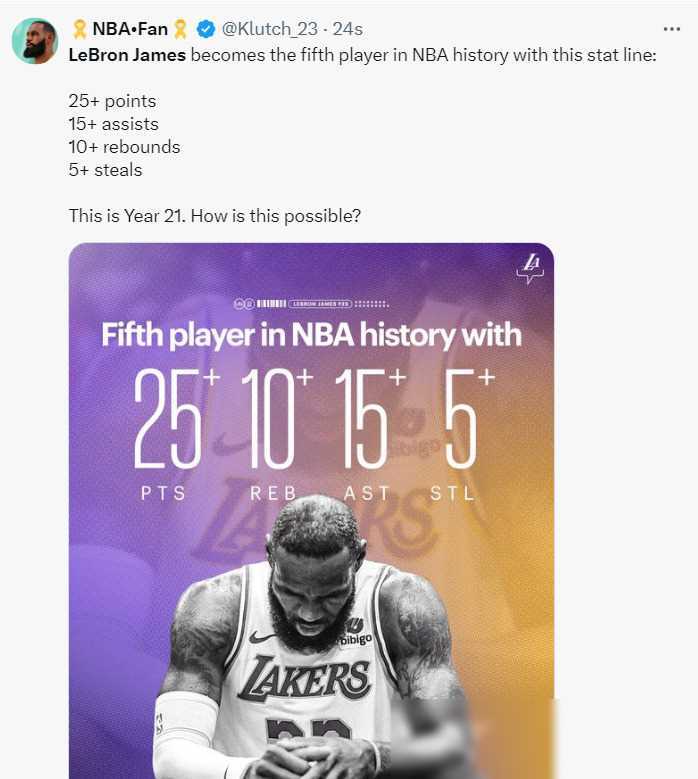
Task: Click the 'This is Year 21' text
Action: coord(127,216)
